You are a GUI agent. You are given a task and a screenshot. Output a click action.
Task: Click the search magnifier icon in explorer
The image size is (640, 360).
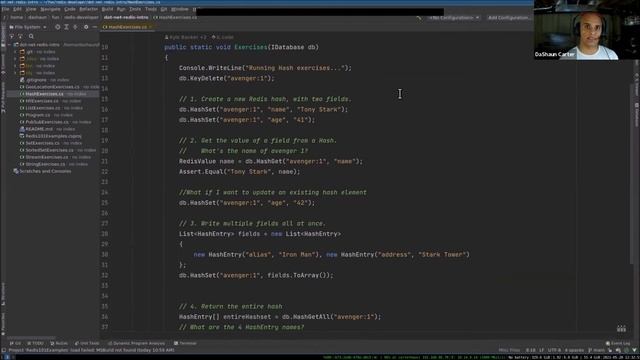coord(31,36)
